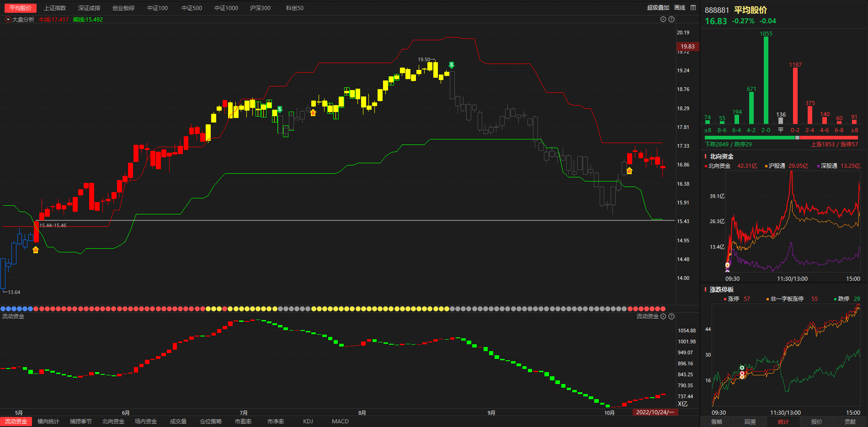Viewport: 868px width, 427px height.
Task: Click the 北向资金 section header
Action: (x=721, y=157)
